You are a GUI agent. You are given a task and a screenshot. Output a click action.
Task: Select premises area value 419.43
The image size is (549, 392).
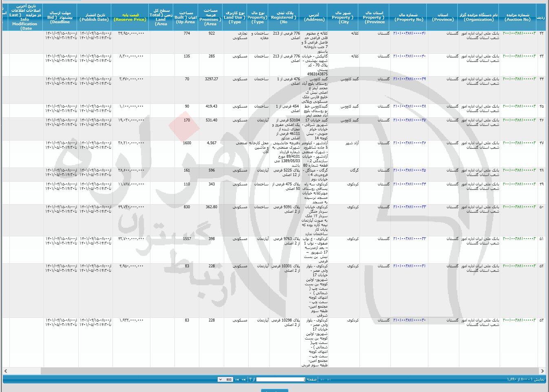click(212, 106)
